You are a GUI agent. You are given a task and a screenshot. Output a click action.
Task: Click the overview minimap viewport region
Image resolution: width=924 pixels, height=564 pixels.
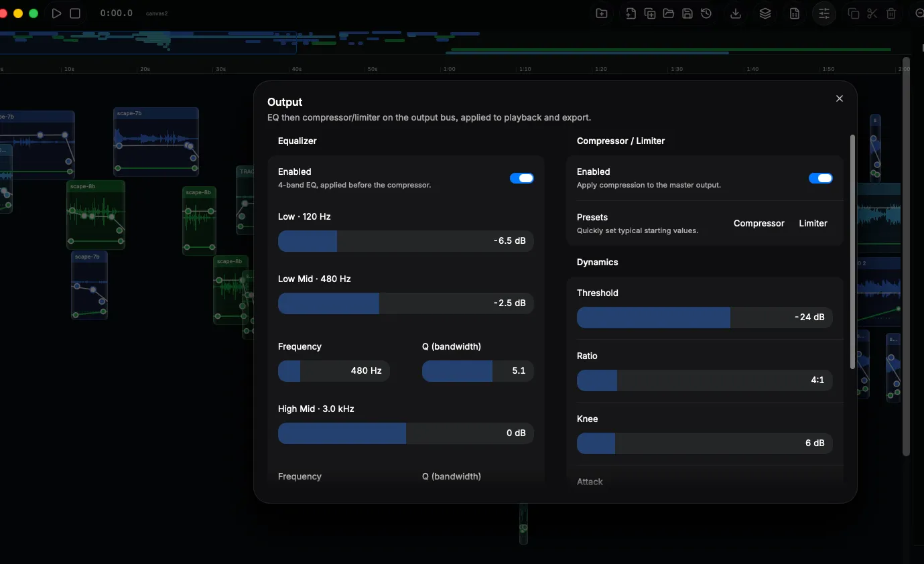click(x=148, y=42)
